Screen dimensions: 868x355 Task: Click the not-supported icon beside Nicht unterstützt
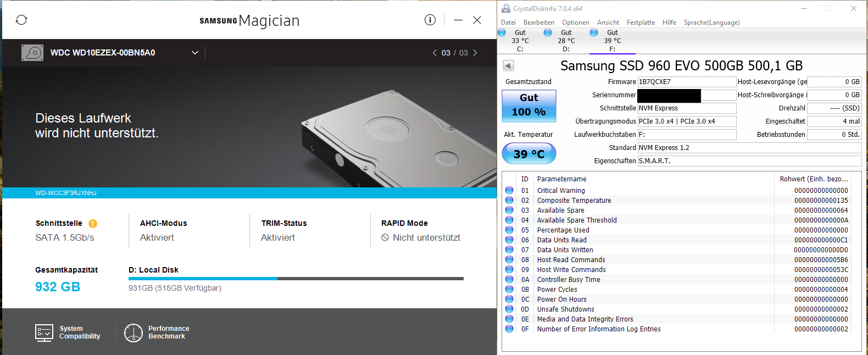pos(385,237)
